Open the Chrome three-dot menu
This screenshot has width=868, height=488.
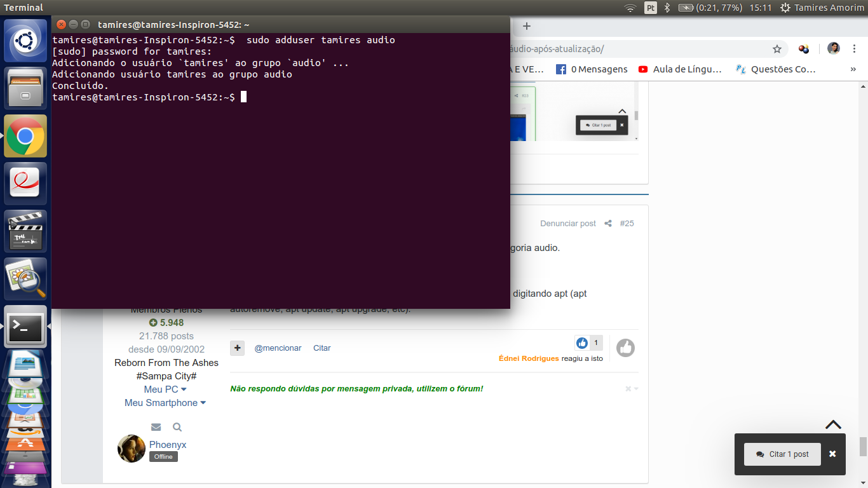(x=855, y=49)
